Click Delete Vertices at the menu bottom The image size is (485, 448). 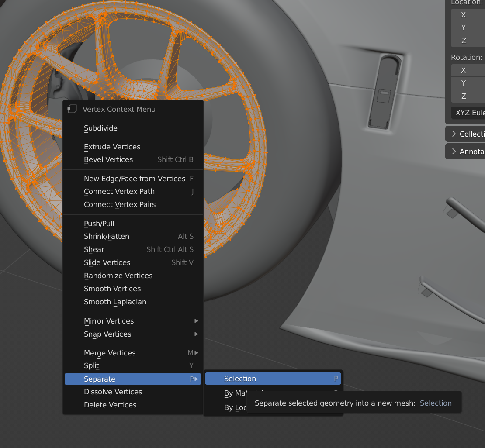pyautogui.click(x=110, y=405)
